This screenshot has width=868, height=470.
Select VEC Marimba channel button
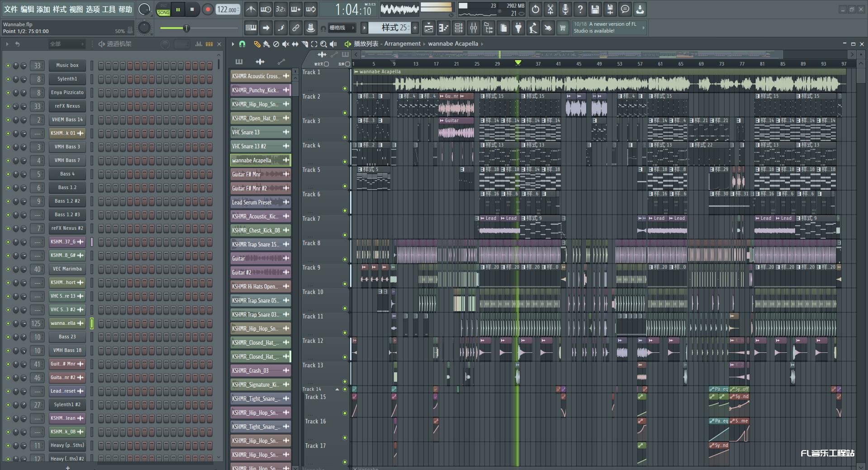[x=67, y=269]
